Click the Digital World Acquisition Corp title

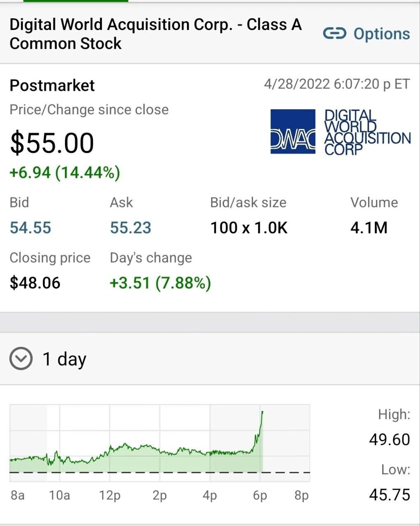click(156, 34)
